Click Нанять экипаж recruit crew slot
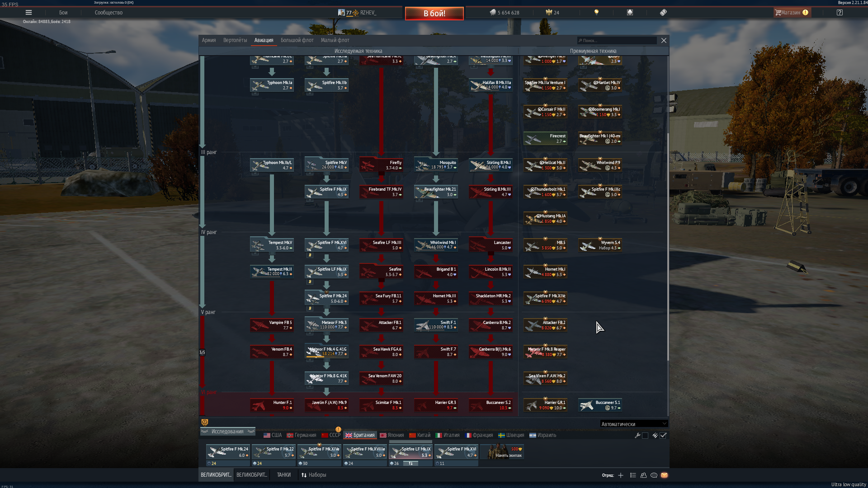 (502, 452)
